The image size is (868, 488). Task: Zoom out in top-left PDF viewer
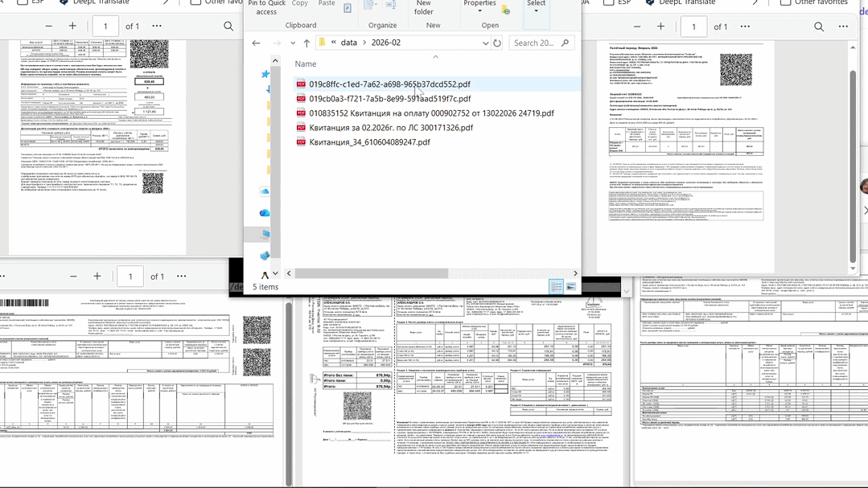(49, 26)
